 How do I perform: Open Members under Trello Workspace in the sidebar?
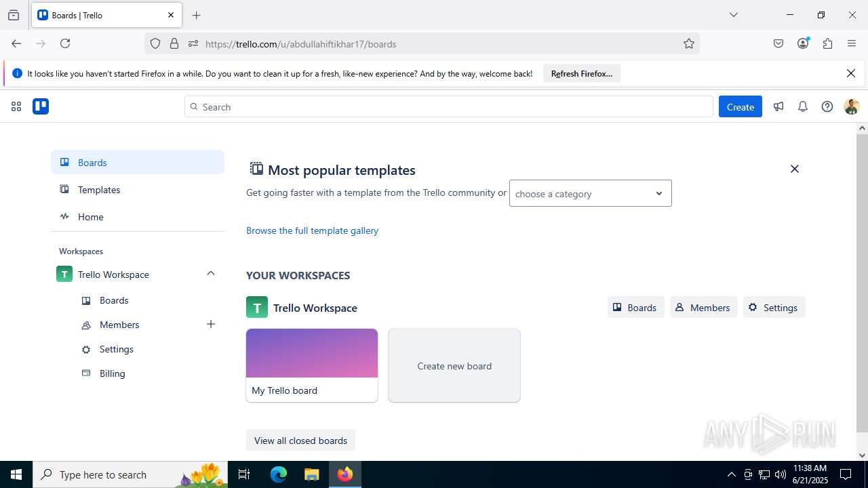(119, 325)
